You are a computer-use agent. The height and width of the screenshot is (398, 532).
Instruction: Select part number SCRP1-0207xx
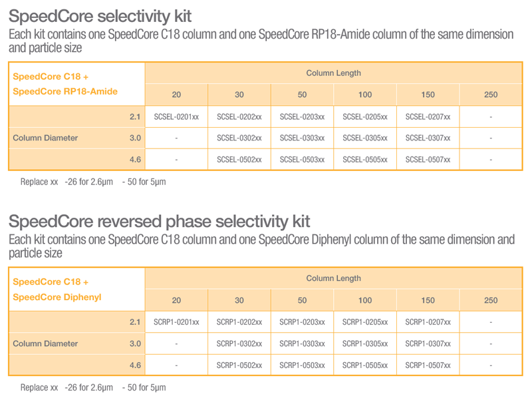tap(428, 322)
